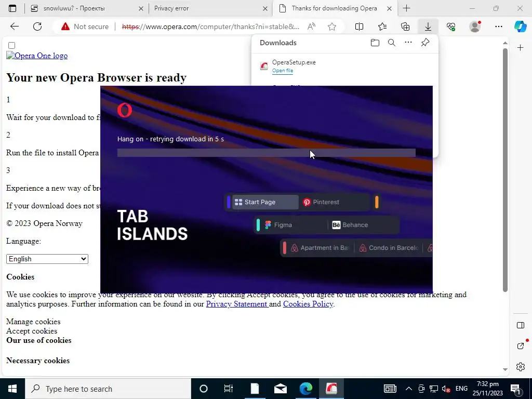Screen dimensions: 532x399
Task: Open the Privacy Statement link
Action: 237,304
